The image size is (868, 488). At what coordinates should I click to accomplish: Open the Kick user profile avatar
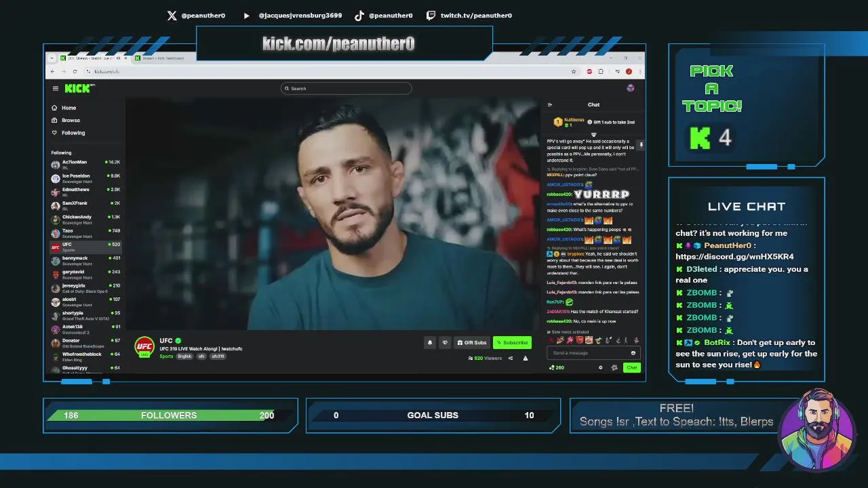pyautogui.click(x=631, y=88)
